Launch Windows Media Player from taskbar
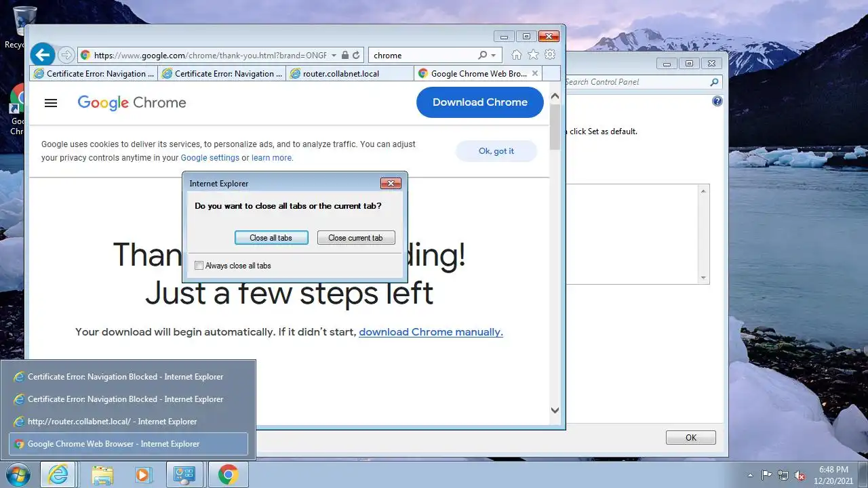Screen dimensions: 868x488 (142, 475)
